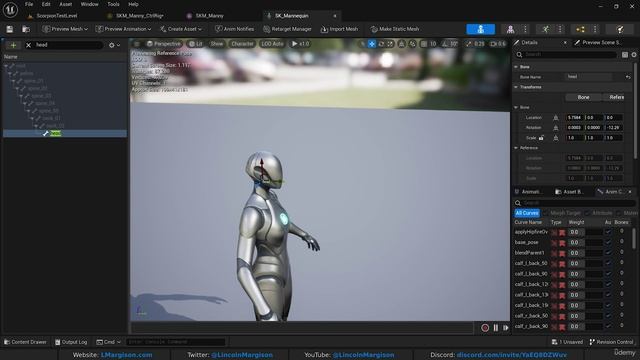Viewport: 640px width, 360px height.
Task: Open the playback speed x1.0 menu
Action: tap(300, 44)
